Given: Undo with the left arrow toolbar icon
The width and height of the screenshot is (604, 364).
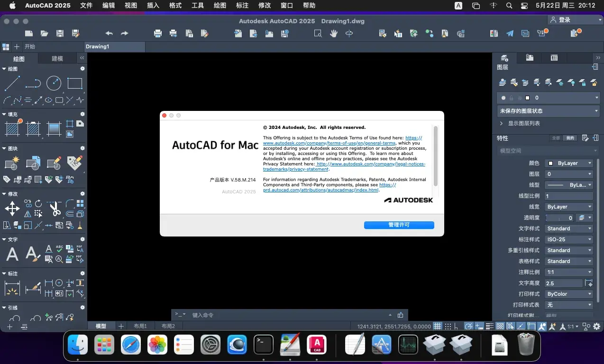Looking at the screenshot, I should pos(109,33).
